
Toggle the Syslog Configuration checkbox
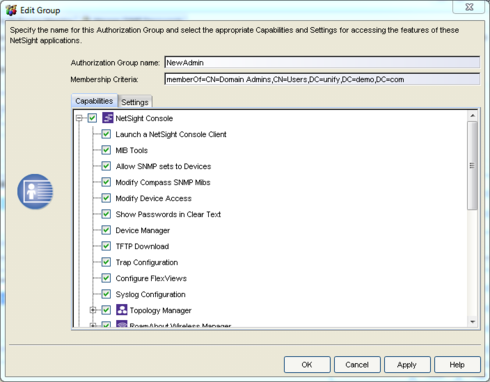pos(106,294)
